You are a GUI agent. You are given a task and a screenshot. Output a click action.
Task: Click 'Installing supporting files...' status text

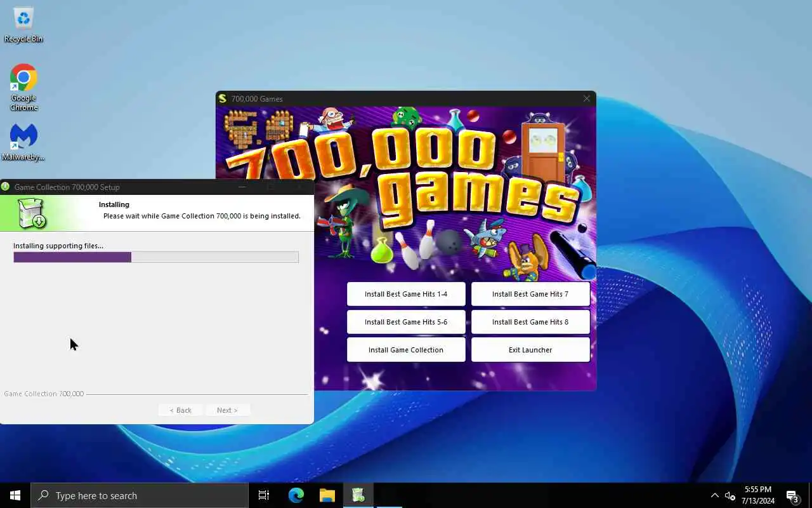tap(58, 246)
